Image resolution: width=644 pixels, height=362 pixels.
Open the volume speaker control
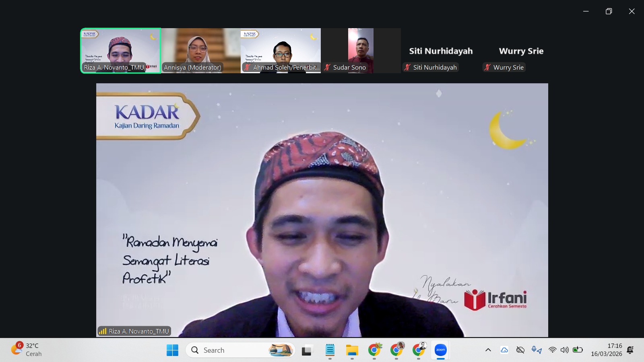pyautogui.click(x=565, y=350)
